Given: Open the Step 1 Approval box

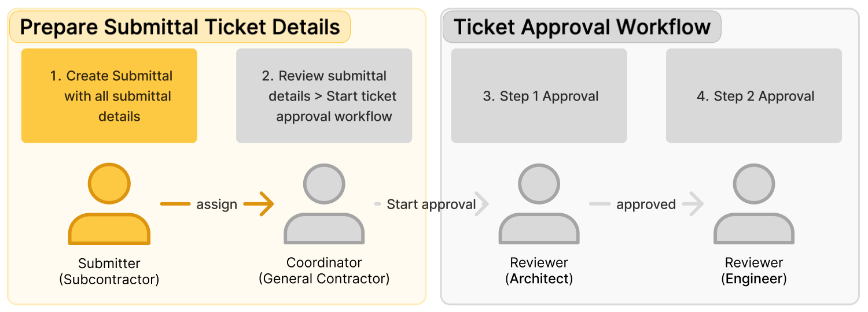Looking at the screenshot, I should [539, 96].
